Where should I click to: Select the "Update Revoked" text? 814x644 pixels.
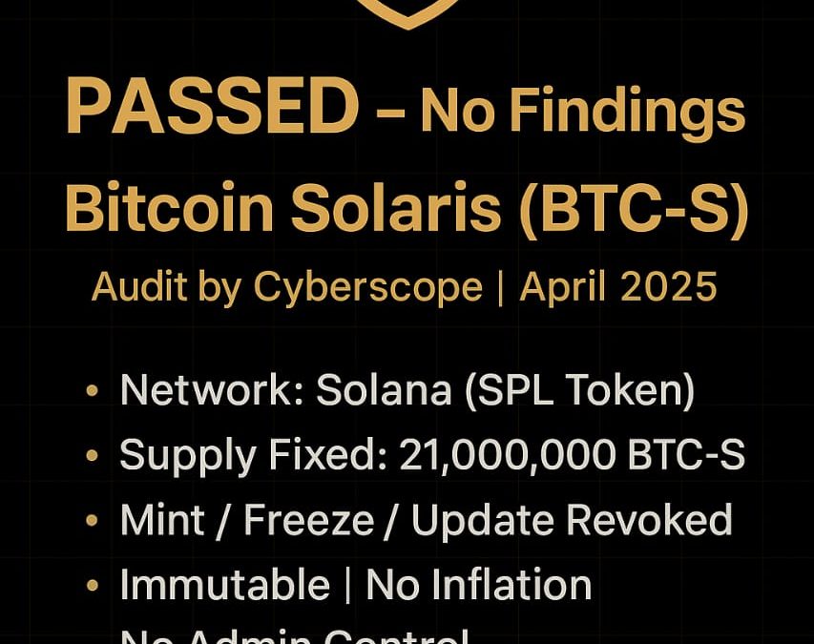point(572,521)
